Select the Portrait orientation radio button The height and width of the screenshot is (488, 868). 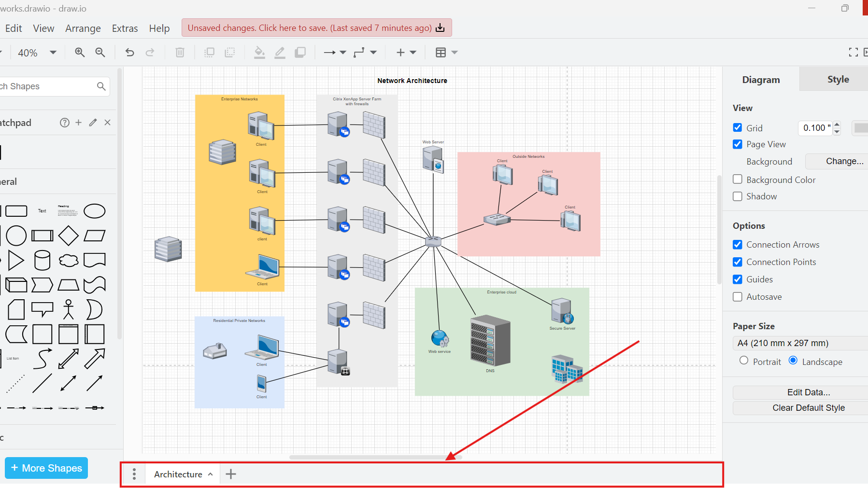click(744, 361)
